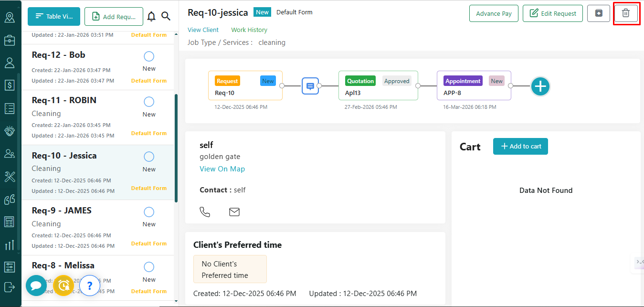Switch to Work History tab

249,30
